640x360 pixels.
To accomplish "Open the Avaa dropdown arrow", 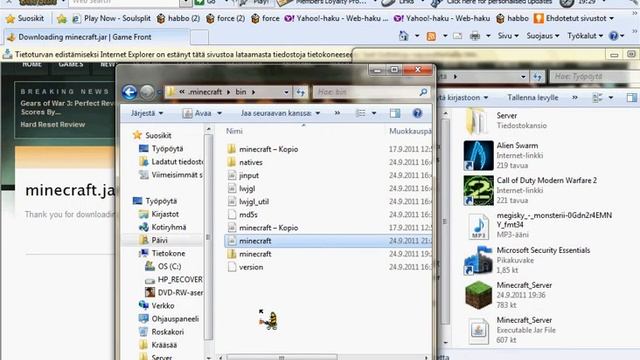I will tap(219, 113).
